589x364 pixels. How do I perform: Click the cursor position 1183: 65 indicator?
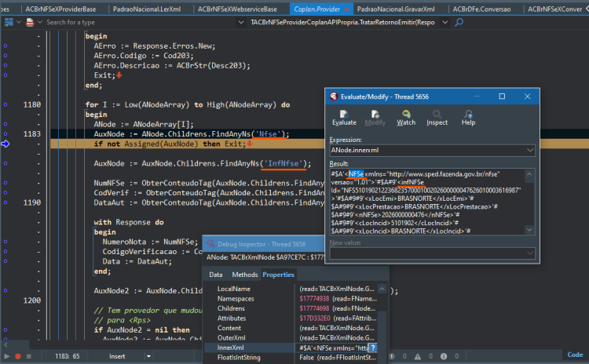click(x=68, y=356)
